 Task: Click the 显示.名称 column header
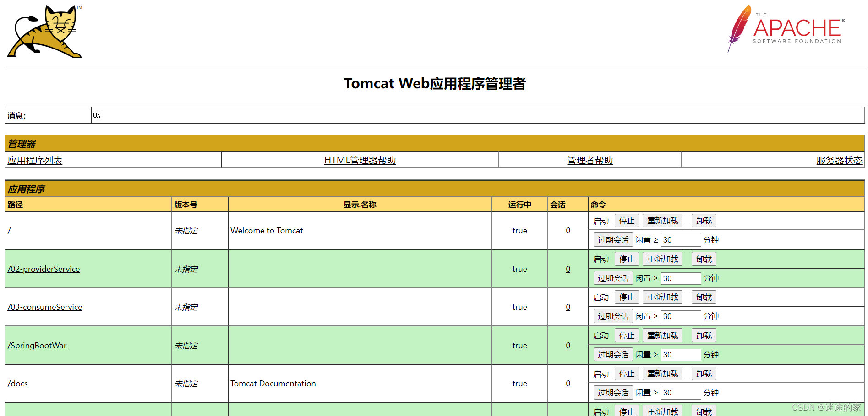click(360, 205)
